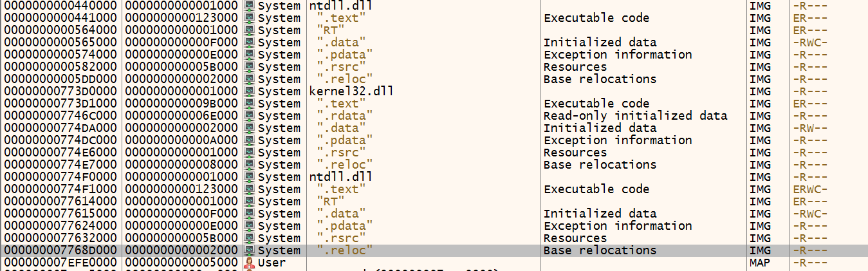Select ntdll.dll at address 00000000774F0000
The width and height of the screenshot is (868, 271).
(x=341, y=177)
